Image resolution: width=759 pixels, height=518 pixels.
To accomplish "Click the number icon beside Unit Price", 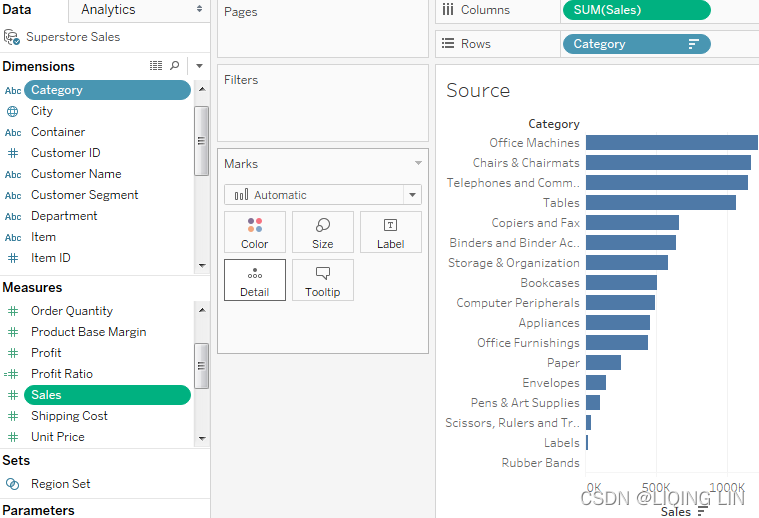I will coord(13,437).
